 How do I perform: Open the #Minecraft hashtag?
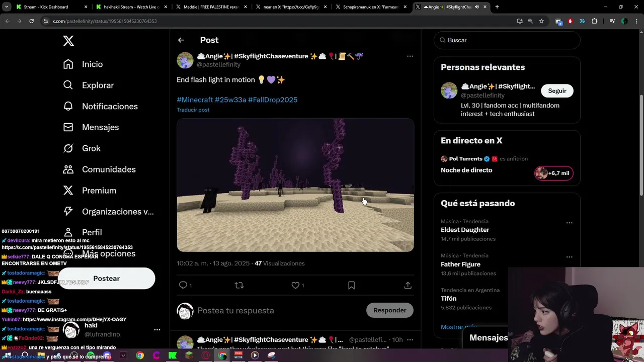click(x=195, y=100)
